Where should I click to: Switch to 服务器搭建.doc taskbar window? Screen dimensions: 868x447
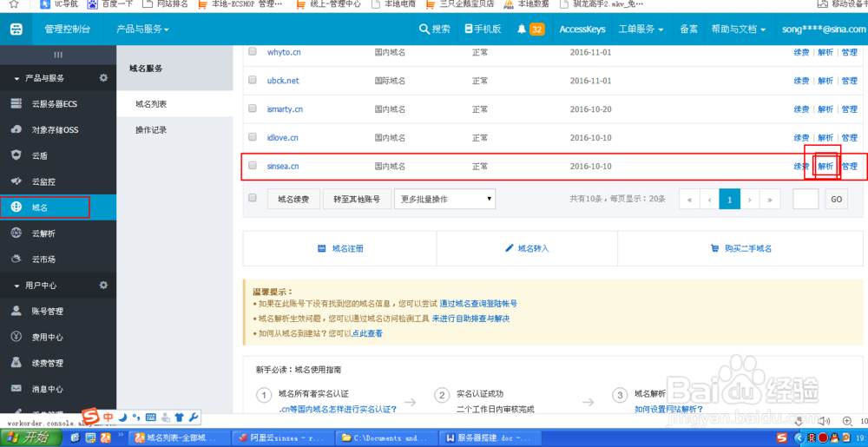(x=491, y=438)
